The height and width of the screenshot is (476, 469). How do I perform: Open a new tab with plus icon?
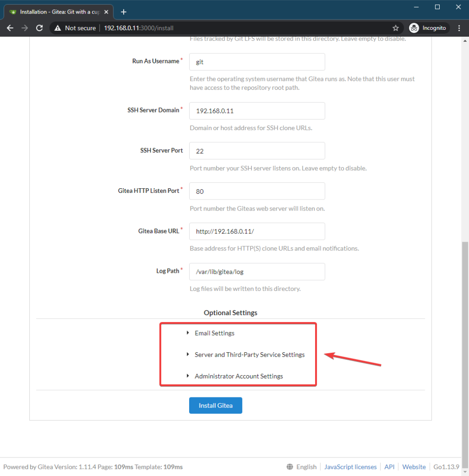pyautogui.click(x=123, y=12)
